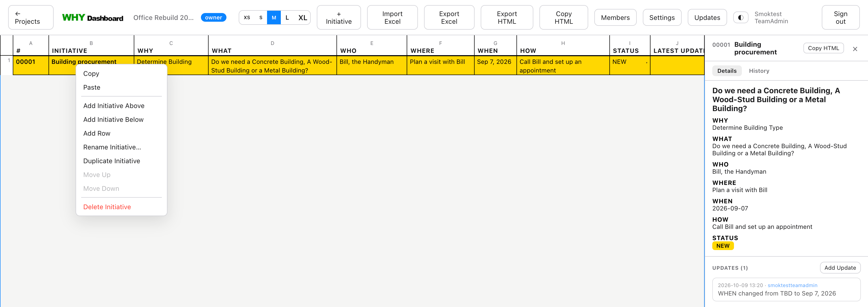868x307 pixels.
Task: Select Add Initiative Above
Action: tap(121, 106)
